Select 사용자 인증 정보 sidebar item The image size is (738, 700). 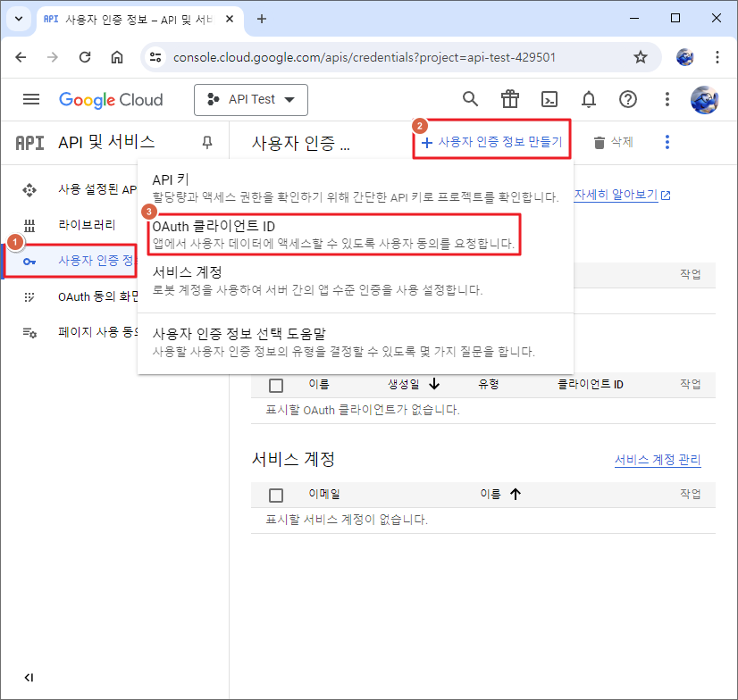point(71,261)
